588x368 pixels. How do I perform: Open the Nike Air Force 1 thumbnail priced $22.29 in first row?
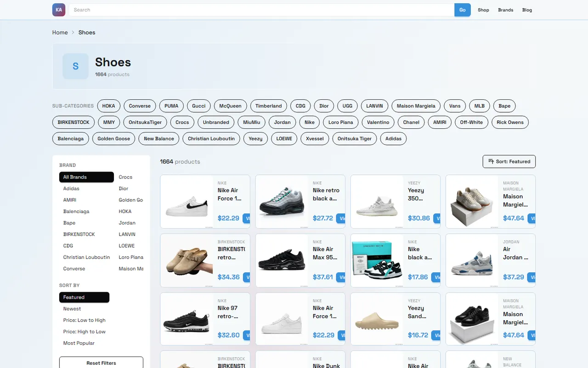(187, 201)
